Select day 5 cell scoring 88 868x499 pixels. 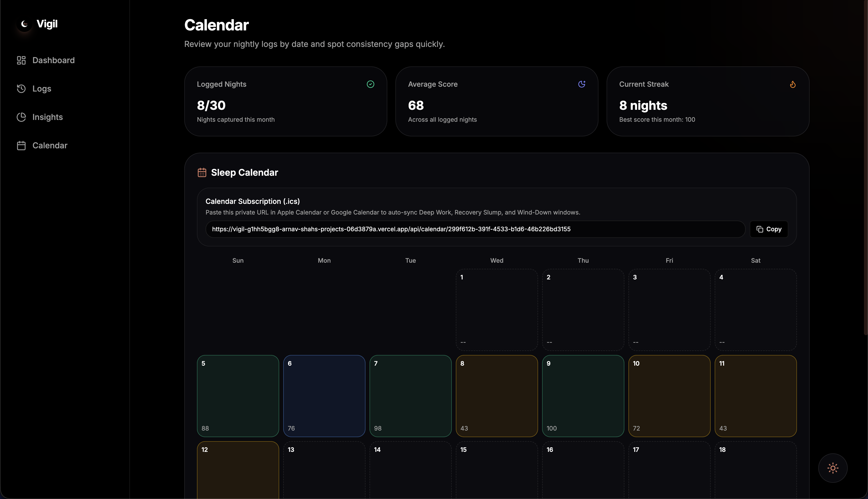click(238, 396)
